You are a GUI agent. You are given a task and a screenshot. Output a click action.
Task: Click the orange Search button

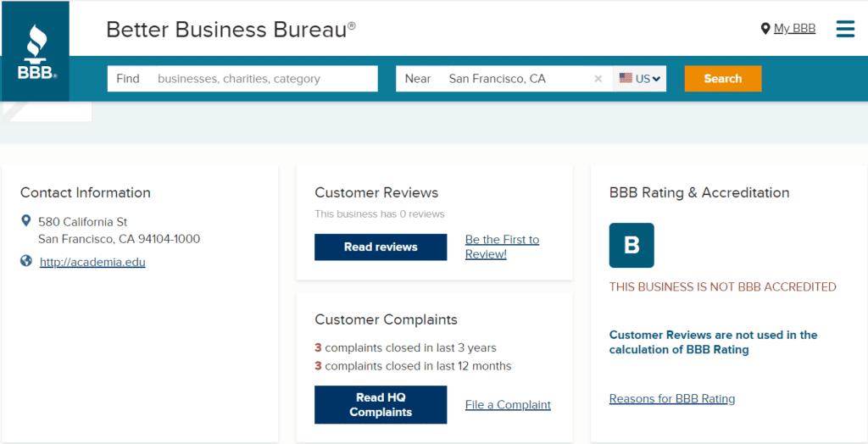[723, 79]
